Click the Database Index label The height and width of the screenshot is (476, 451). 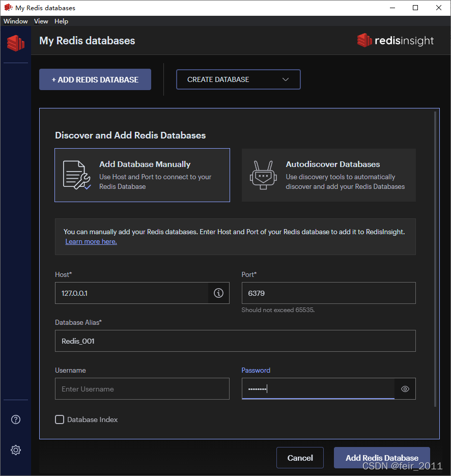click(x=92, y=419)
